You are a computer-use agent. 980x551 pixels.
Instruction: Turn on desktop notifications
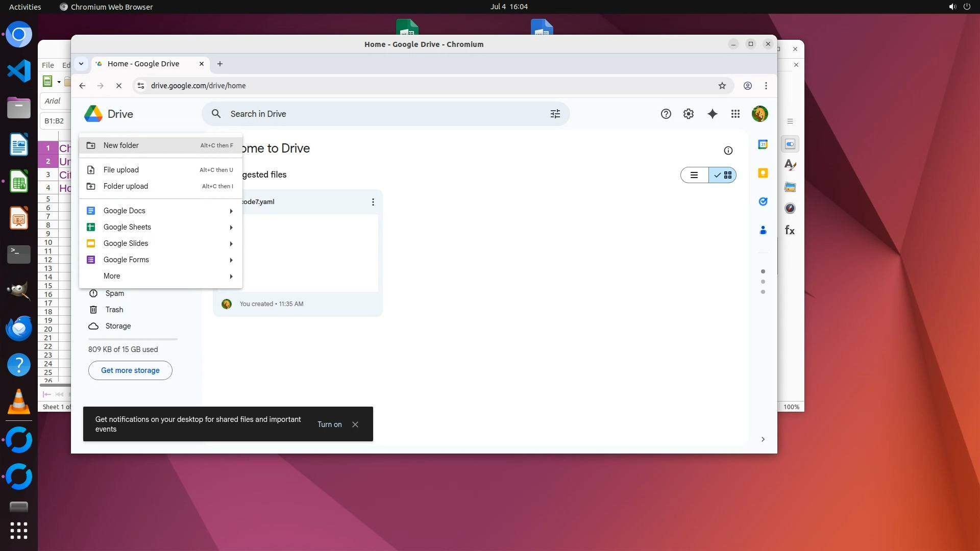pyautogui.click(x=329, y=424)
